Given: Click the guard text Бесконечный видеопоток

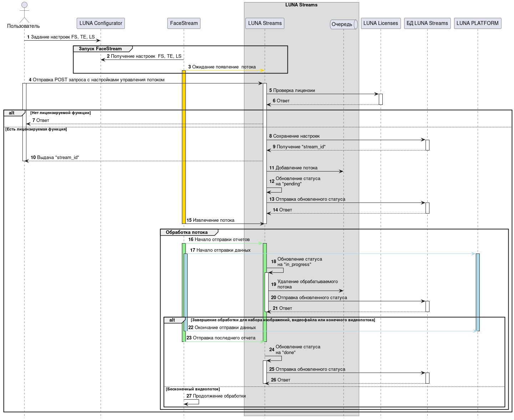Looking at the screenshot, I should [193, 389].
